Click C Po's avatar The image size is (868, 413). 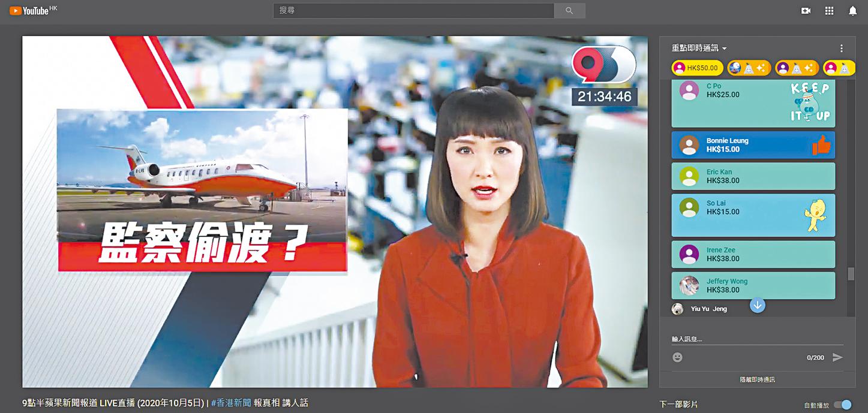[x=689, y=91]
